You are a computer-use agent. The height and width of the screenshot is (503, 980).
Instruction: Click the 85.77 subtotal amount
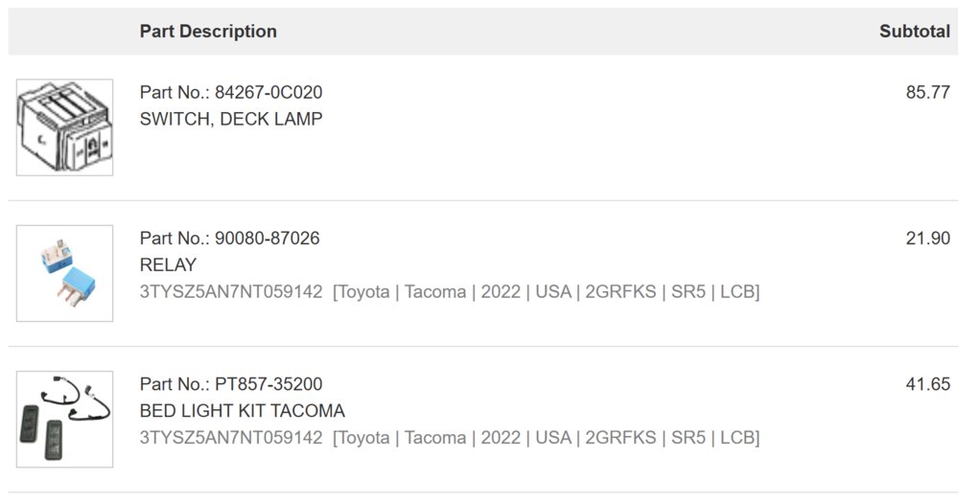pyautogui.click(x=928, y=93)
